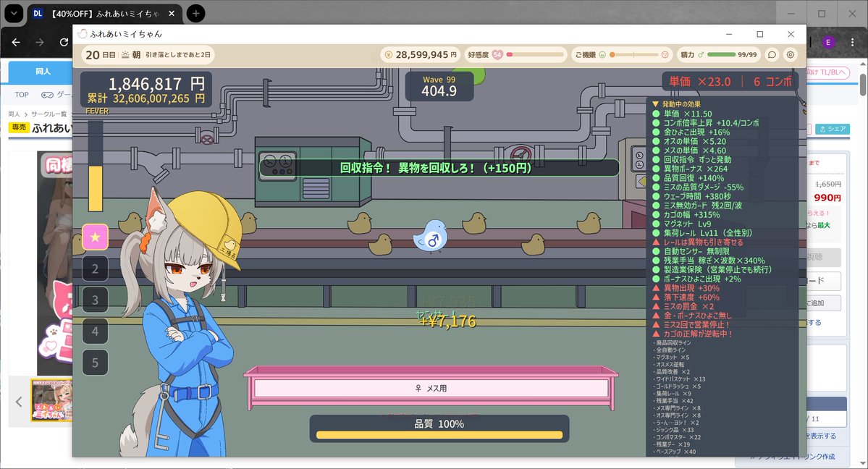Open the TOP menu item on webpage
This screenshot has width=868, height=469.
pyautogui.click(x=22, y=95)
